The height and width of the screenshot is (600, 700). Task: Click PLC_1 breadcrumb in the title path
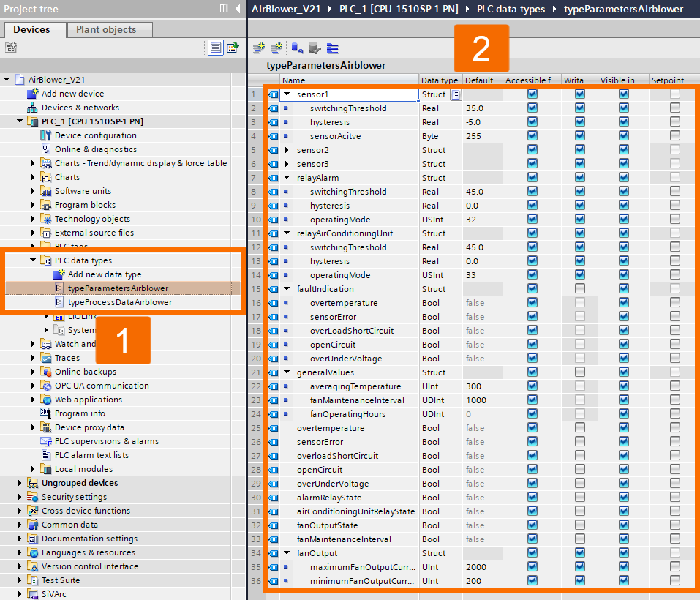click(399, 9)
